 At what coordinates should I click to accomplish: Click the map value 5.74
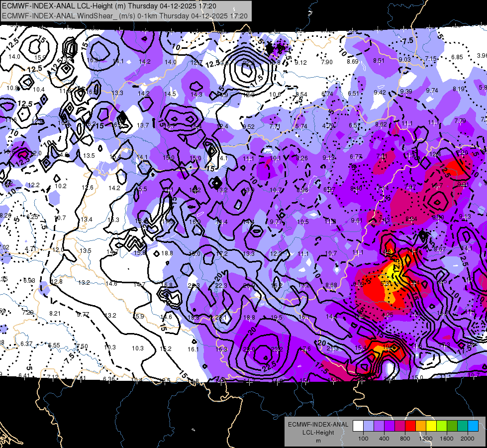tap(301, 126)
